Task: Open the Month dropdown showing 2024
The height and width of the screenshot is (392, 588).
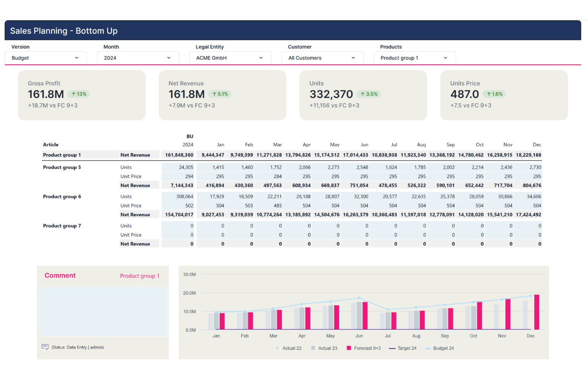Action: [138, 58]
